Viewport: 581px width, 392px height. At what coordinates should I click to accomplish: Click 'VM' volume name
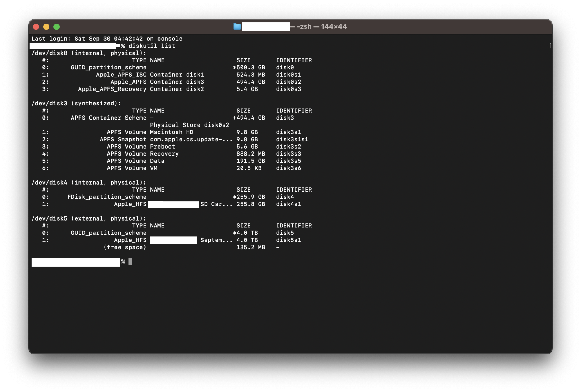[154, 168]
